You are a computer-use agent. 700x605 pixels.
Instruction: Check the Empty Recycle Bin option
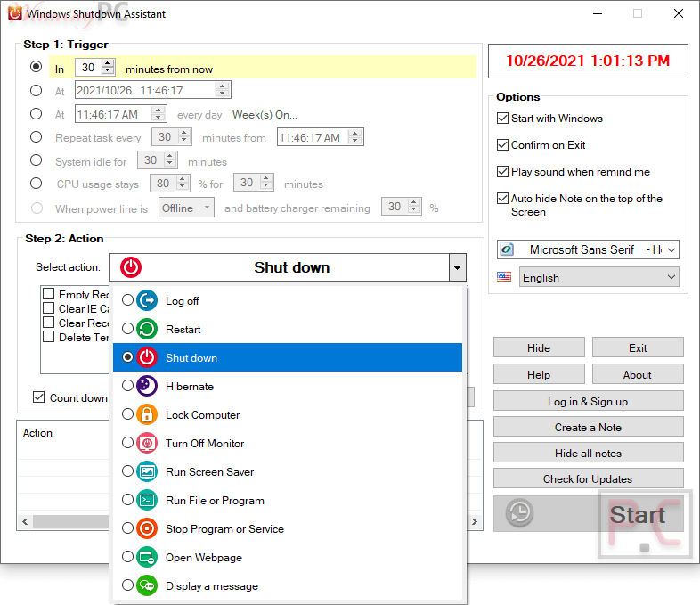click(x=49, y=293)
